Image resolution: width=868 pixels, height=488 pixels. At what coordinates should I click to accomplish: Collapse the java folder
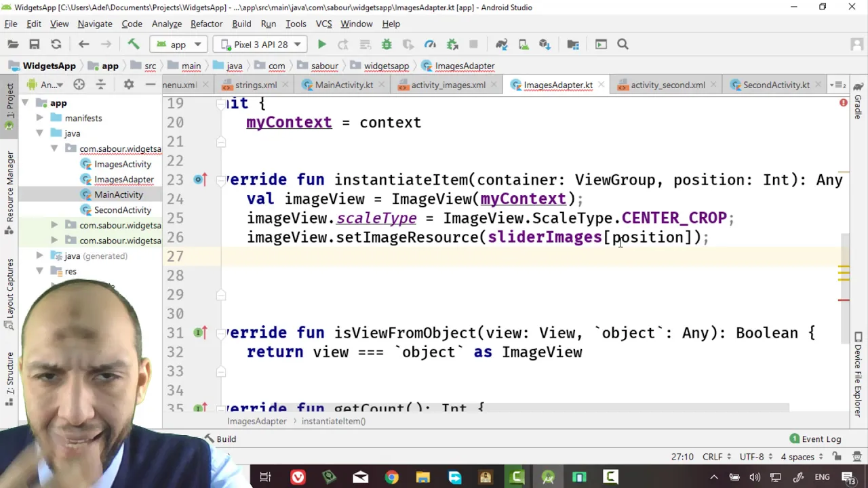point(39,134)
